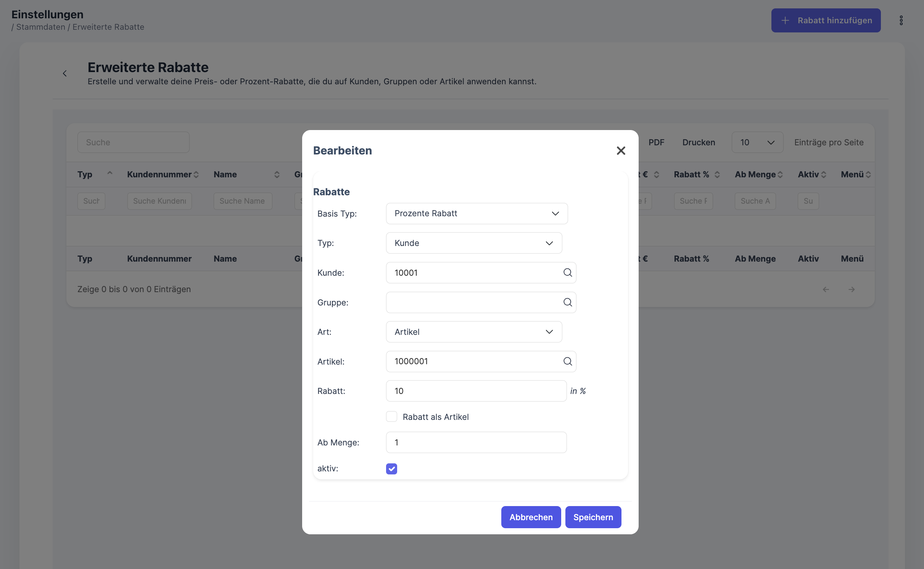The width and height of the screenshot is (924, 569).
Task: Enable the Rabatt als Artikel checkbox
Action: (x=391, y=417)
